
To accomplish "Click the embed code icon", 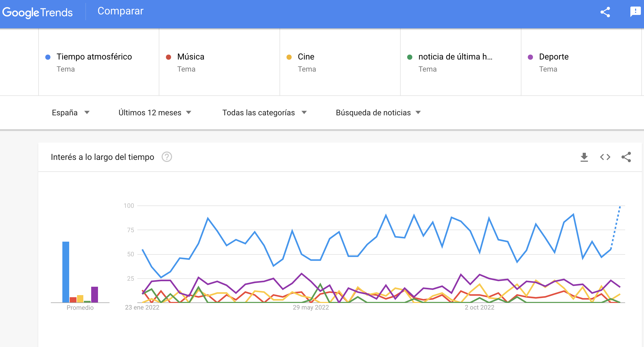I will 605,157.
